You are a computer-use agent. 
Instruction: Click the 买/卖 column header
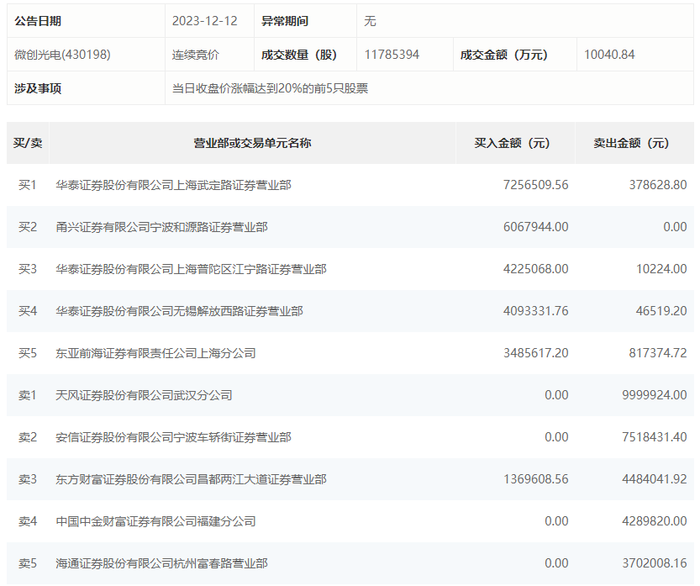28,143
